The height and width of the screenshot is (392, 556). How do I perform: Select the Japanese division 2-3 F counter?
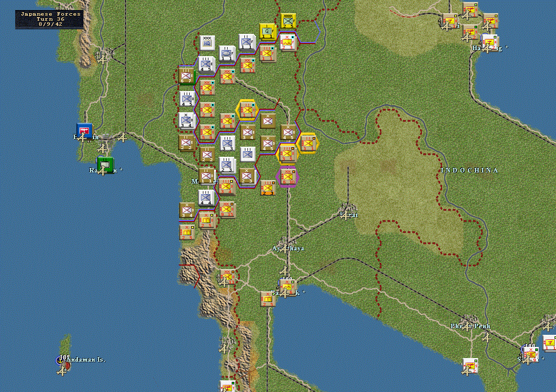(227, 76)
